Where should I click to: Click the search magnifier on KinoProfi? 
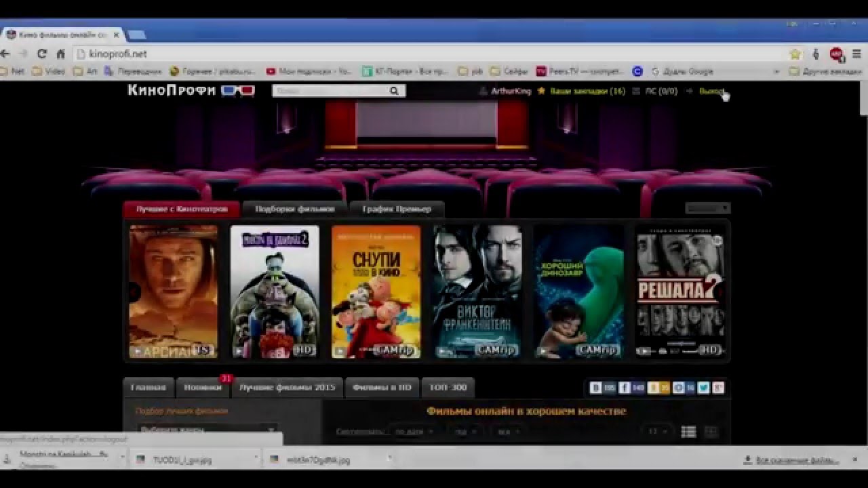pyautogui.click(x=394, y=91)
